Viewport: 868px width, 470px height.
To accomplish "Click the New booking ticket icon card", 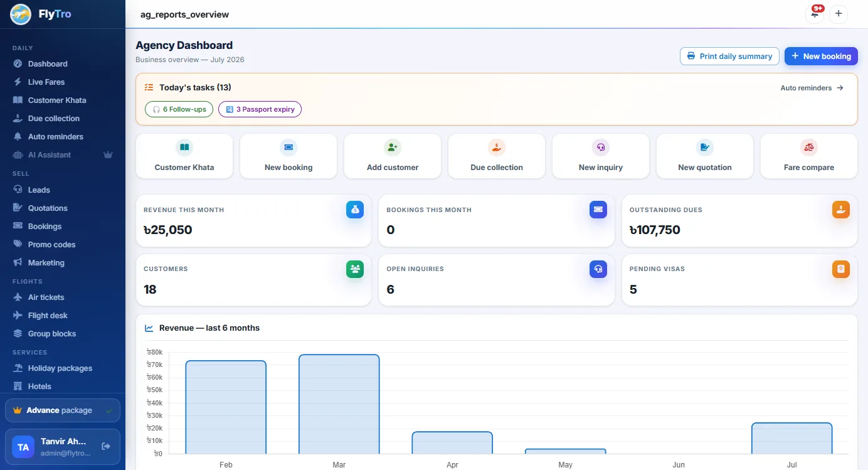I will [x=288, y=156].
